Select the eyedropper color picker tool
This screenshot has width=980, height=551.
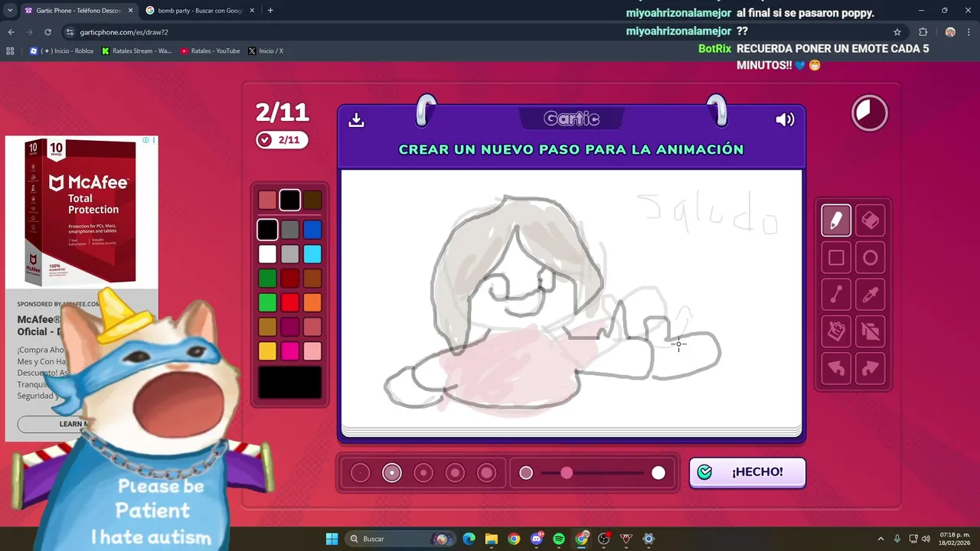(x=871, y=295)
